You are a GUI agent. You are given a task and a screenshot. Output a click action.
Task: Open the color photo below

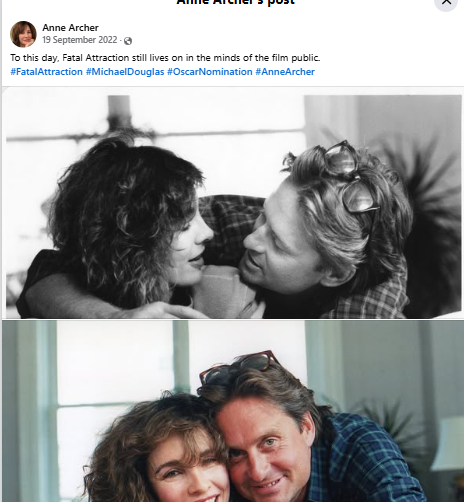pos(233,411)
